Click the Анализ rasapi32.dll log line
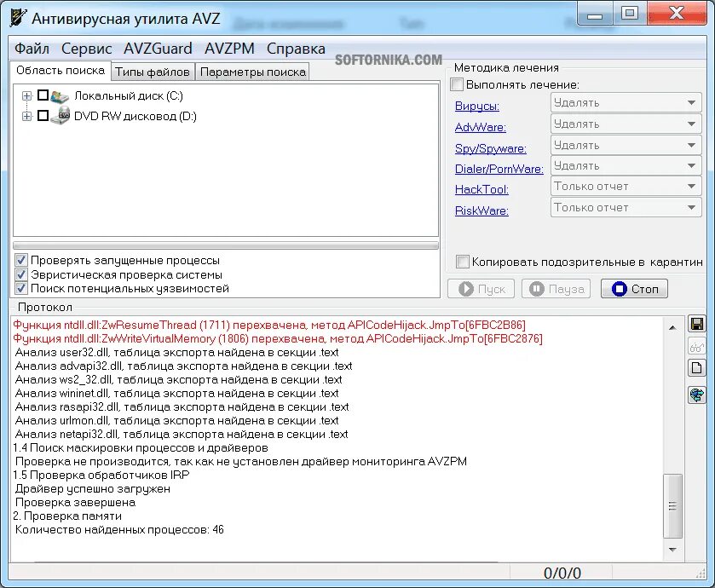This screenshot has height=588, width=715. point(182,407)
